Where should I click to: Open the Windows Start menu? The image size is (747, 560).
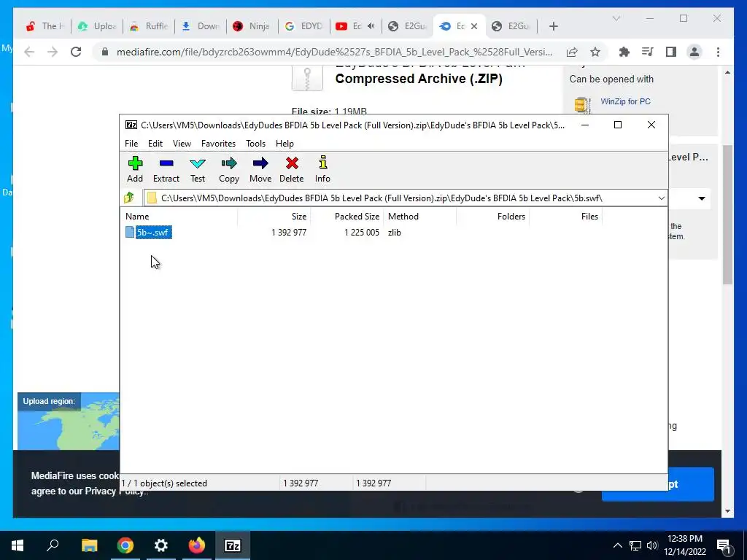click(x=18, y=545)
